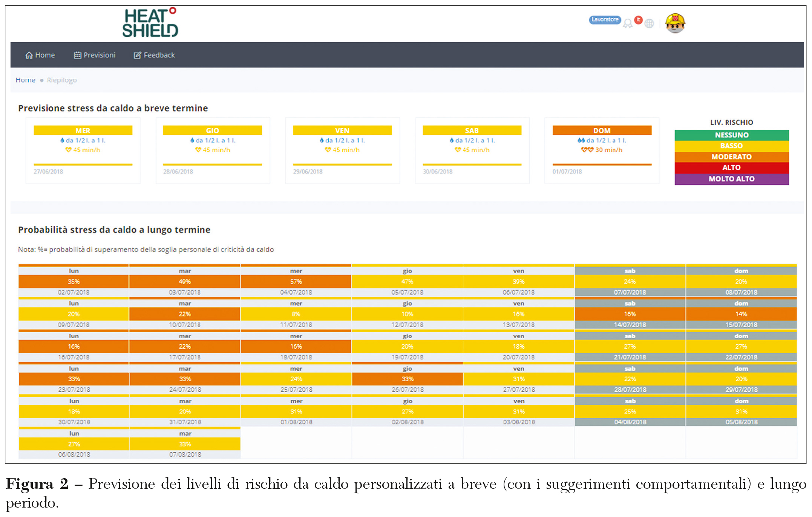
Task: Click the 49% cell for 03/07/2018
Action: pos(185,282)
